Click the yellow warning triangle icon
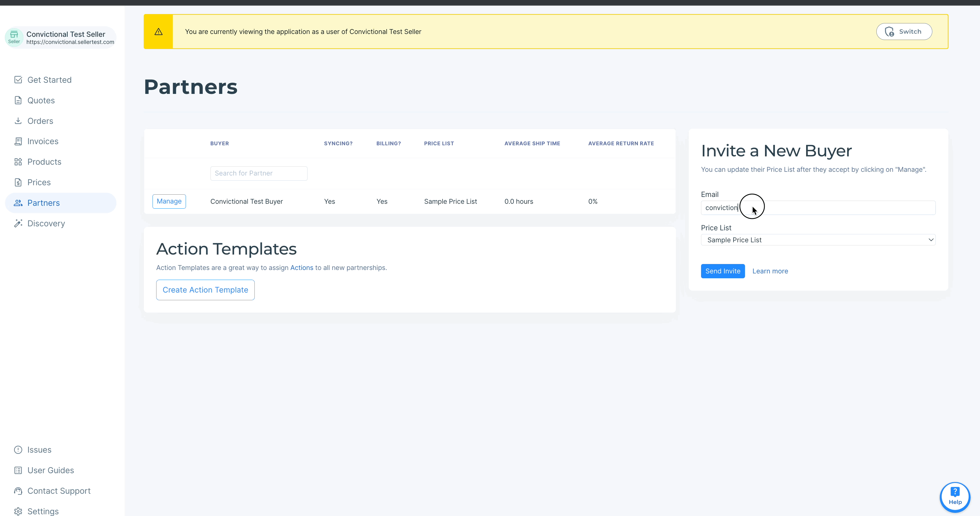The height and width of the screenshot is (516, 980). coord(159,32)
